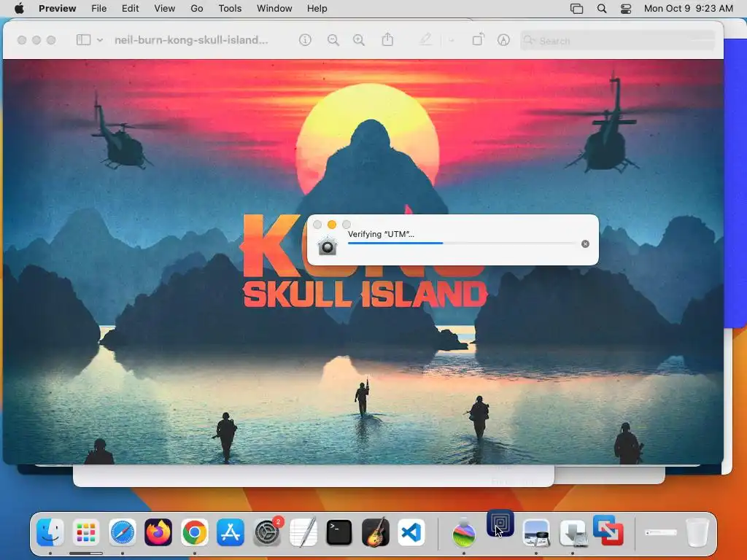Open the Trash in the Dock
This screenshot has width=747, height=560.
coord(697,532)
